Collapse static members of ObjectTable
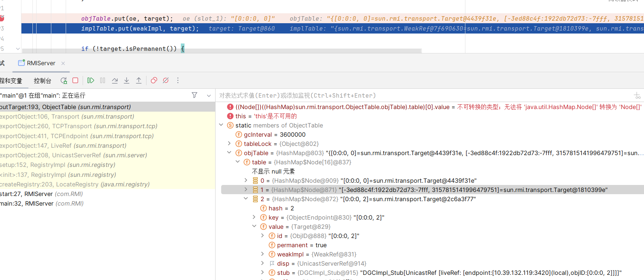 221,125
